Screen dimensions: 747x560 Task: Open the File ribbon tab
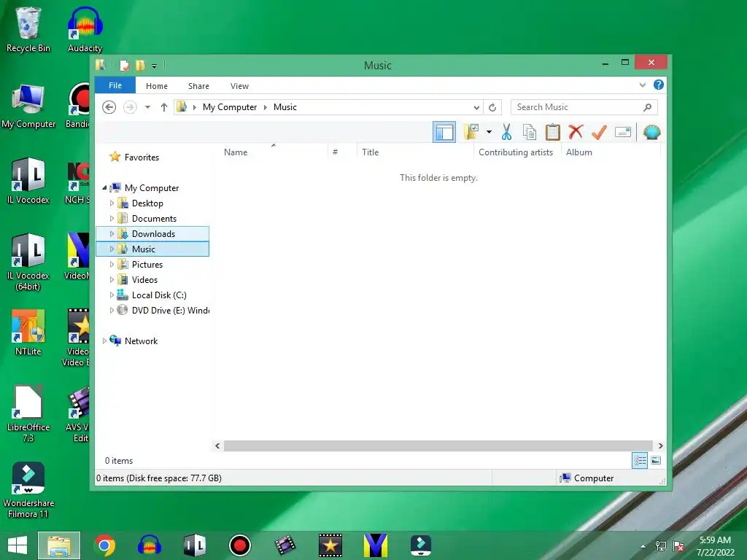tap(115, 86)
